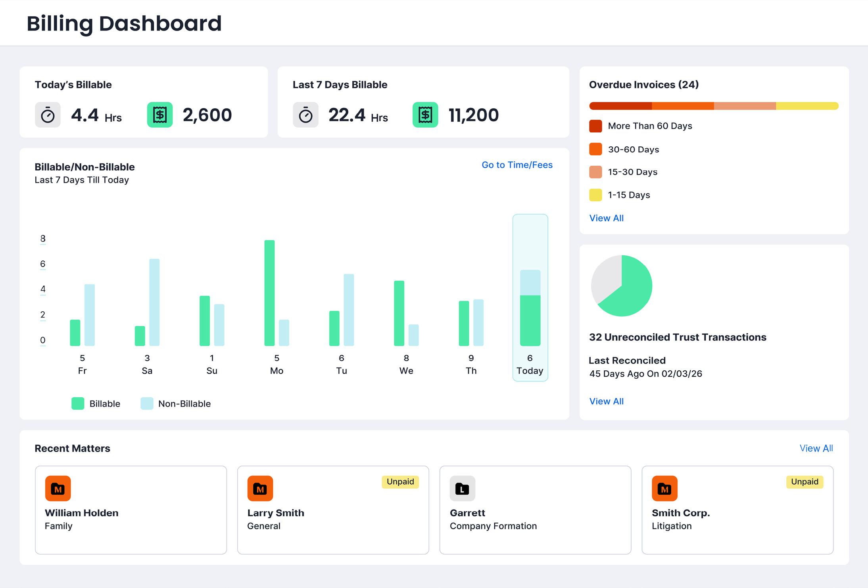Click the stopwatch icon in Last 7 Days Billable
The image size is (868, 588).
(x=305, y=115)
